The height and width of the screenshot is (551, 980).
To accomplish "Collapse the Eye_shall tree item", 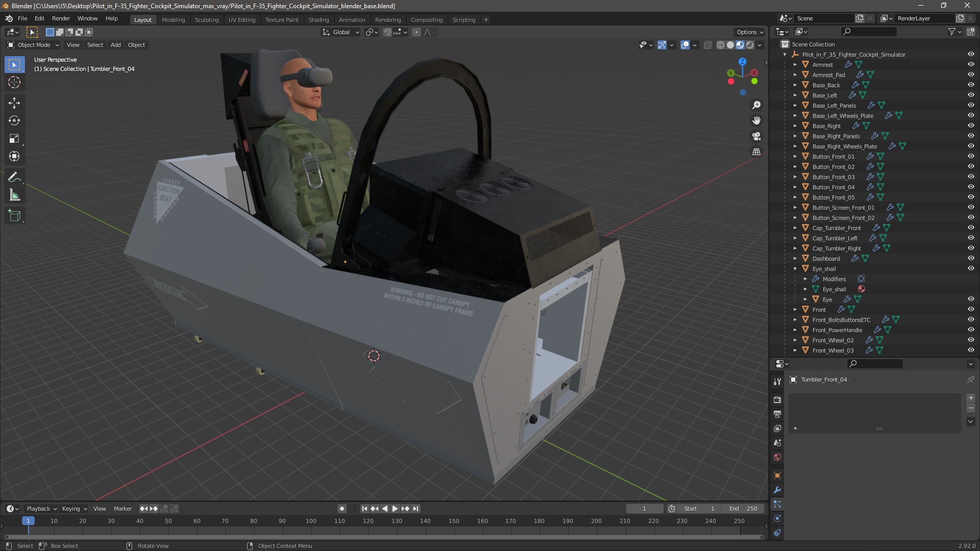I will tap(795, 269).
